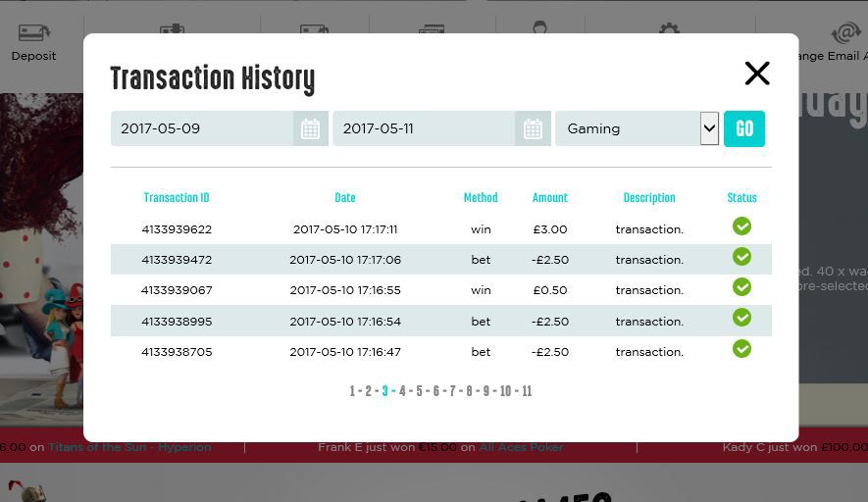Click date 2017-05-10 17:17:06
Screen dimensions: 868x502
click(x=345, y=260)
